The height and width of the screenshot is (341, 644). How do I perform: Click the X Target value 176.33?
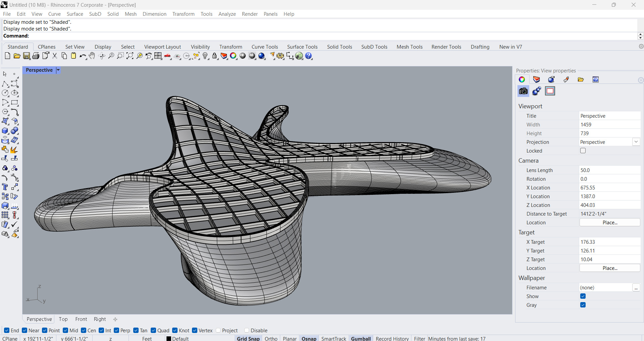click(x=610, y=242)
